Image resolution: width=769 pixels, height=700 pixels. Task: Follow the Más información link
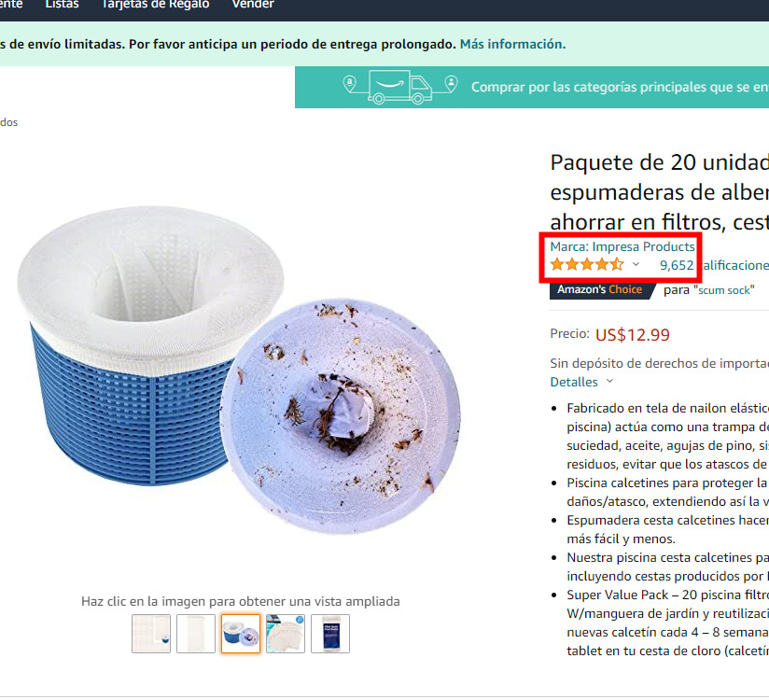512,44
